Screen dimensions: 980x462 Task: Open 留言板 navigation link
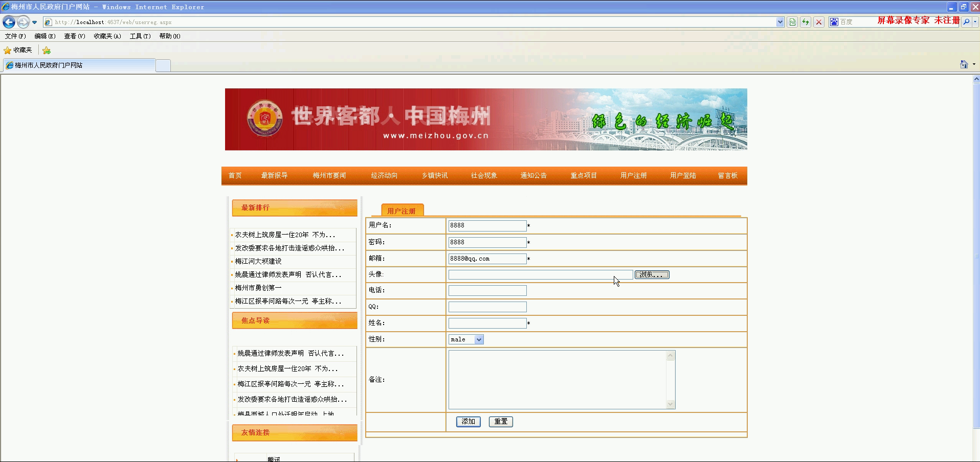[x=728, y=175]
